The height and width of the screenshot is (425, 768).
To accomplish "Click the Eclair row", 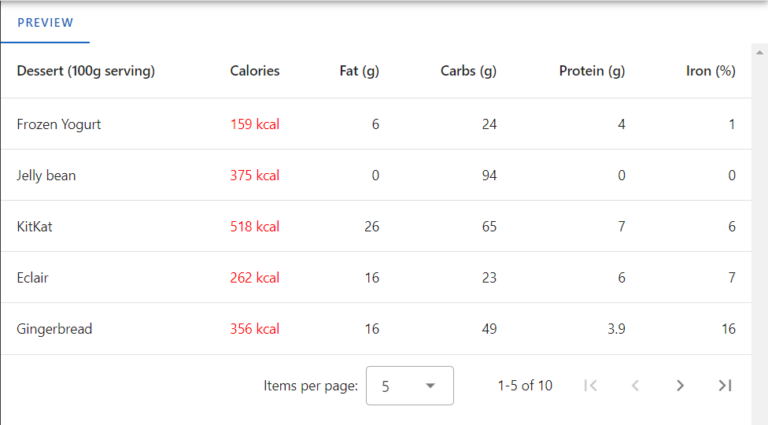I will pos(33,278).
